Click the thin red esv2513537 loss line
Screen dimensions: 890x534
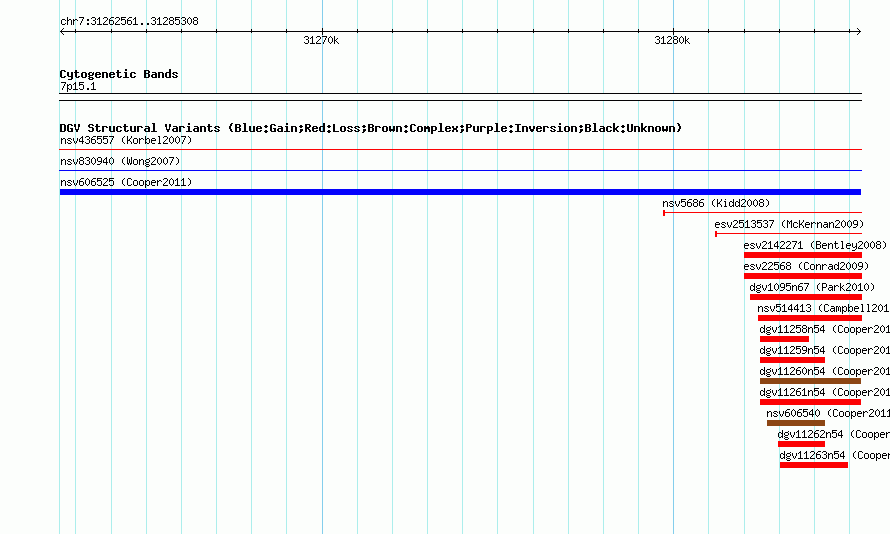(x=788, y=234)
